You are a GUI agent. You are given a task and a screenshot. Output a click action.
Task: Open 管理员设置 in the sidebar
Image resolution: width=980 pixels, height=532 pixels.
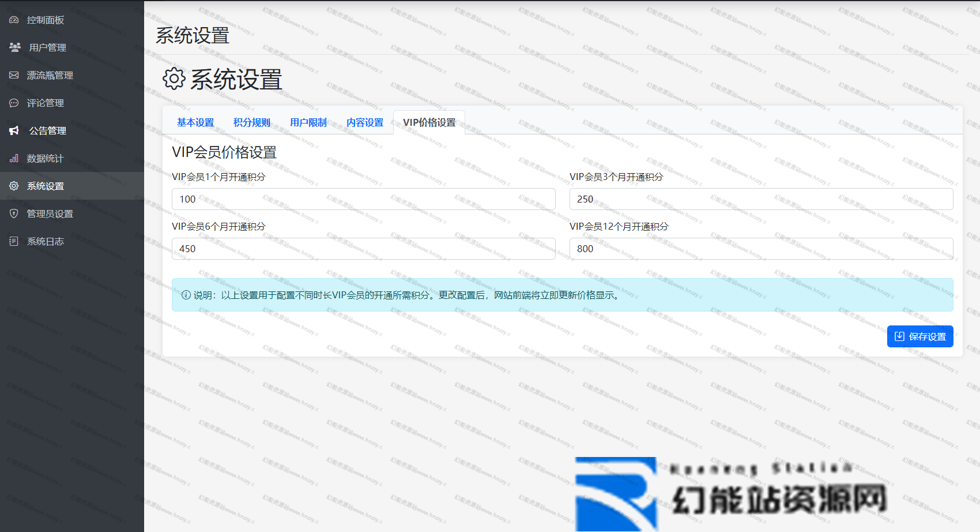pyautogui.click(x=72, y=213)
